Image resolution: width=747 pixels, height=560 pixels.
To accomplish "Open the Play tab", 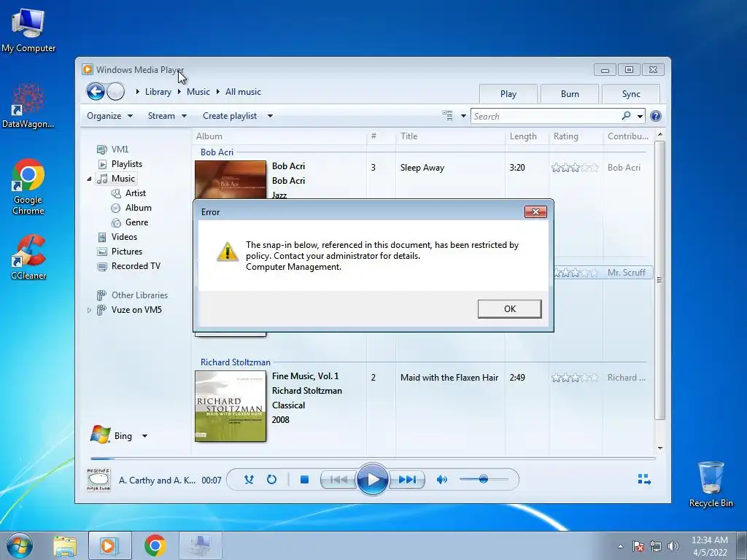I will pos(508,94).
